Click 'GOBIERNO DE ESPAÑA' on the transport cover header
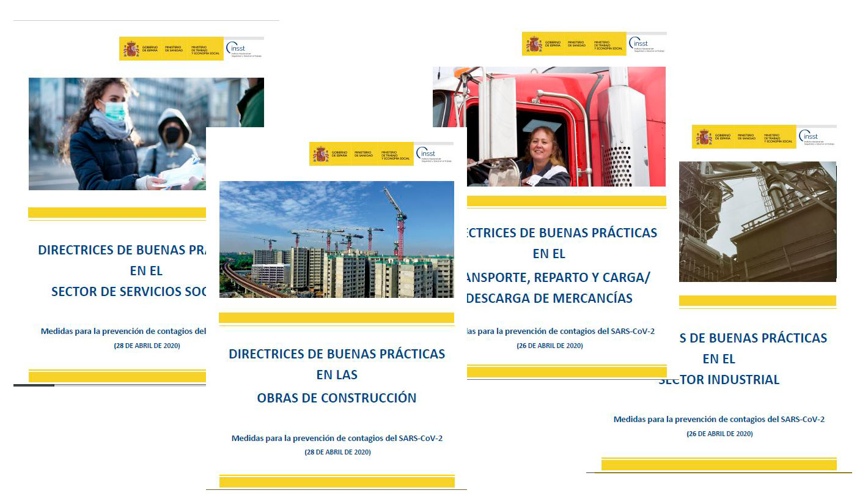Screen dimensions: 868x504 pyautogui.click(x=554, y=44)
